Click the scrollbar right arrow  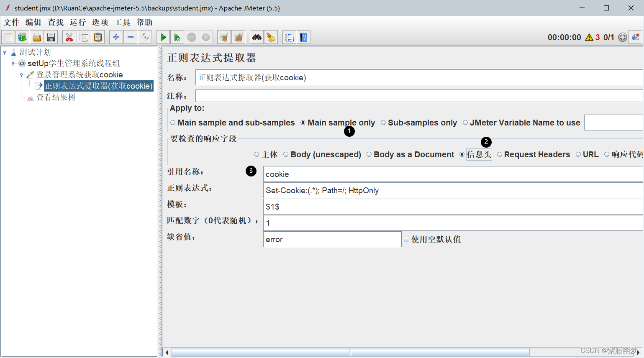click(x=639, y=352)
